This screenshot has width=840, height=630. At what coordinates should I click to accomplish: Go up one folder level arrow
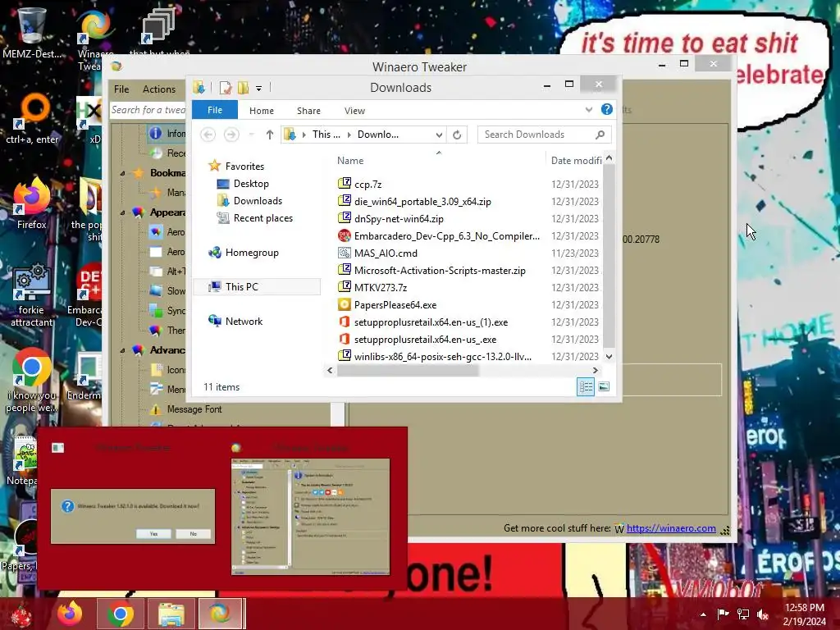(269, 135)
